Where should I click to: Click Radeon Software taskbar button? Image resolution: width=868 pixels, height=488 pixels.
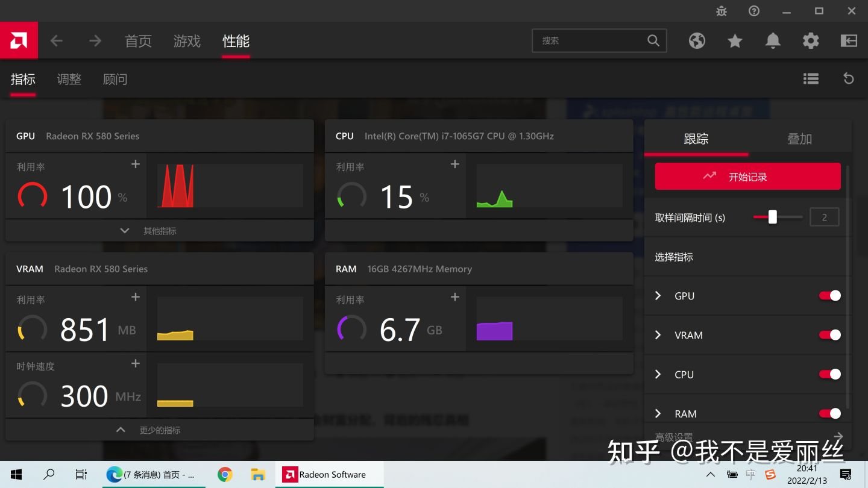[x=330, y=475]
